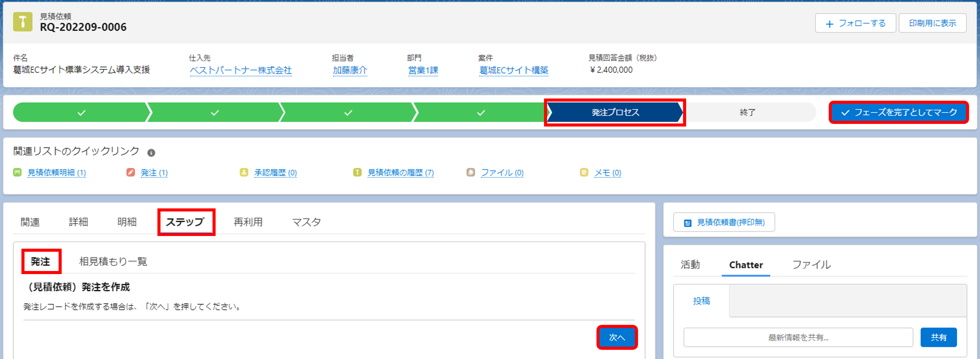
Task: Switch to the 詳細 tab
Action: 79,222
